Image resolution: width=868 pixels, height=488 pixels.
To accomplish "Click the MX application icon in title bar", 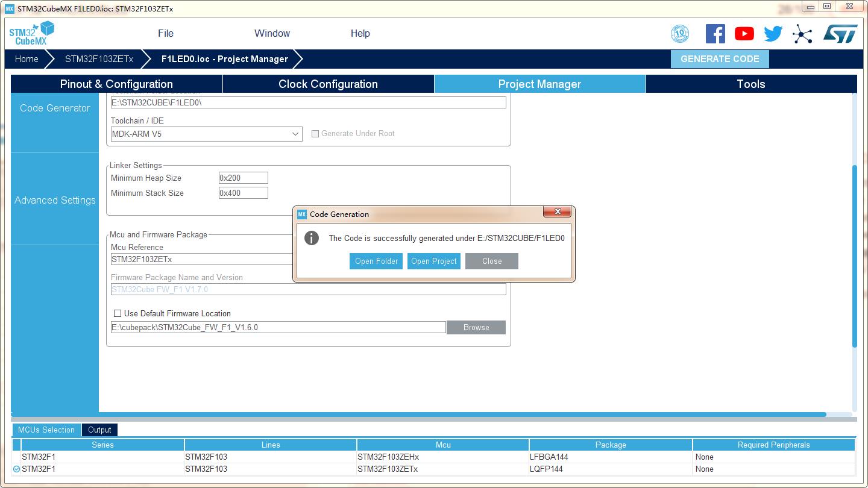I will (x=9, y=9).
